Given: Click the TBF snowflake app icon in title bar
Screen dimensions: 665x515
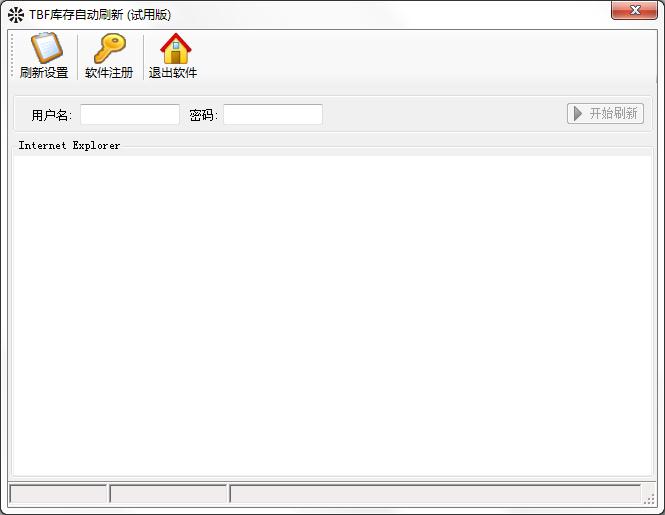Looking at the screenshot, I should click(16, 15).
